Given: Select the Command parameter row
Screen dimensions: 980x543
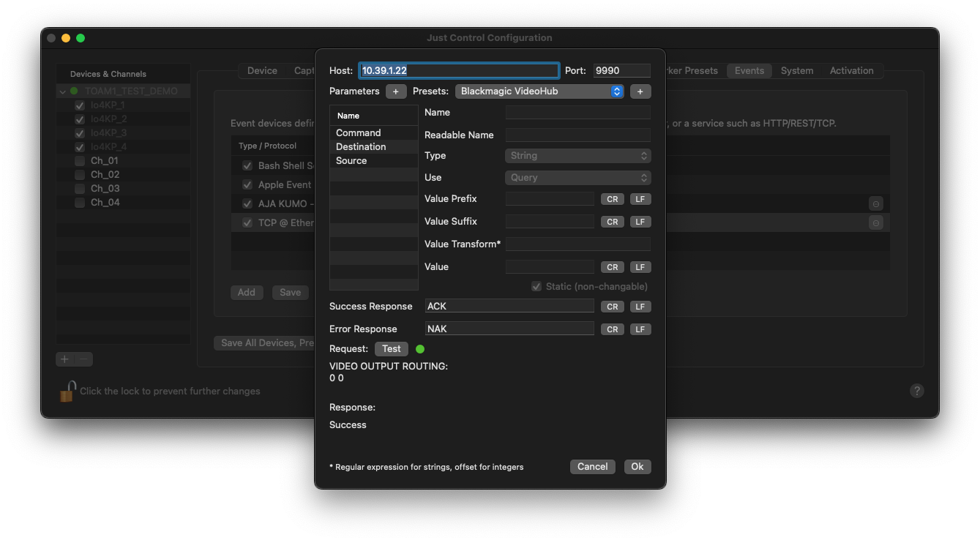Looking at the screenshot, I should coord(374,133).
